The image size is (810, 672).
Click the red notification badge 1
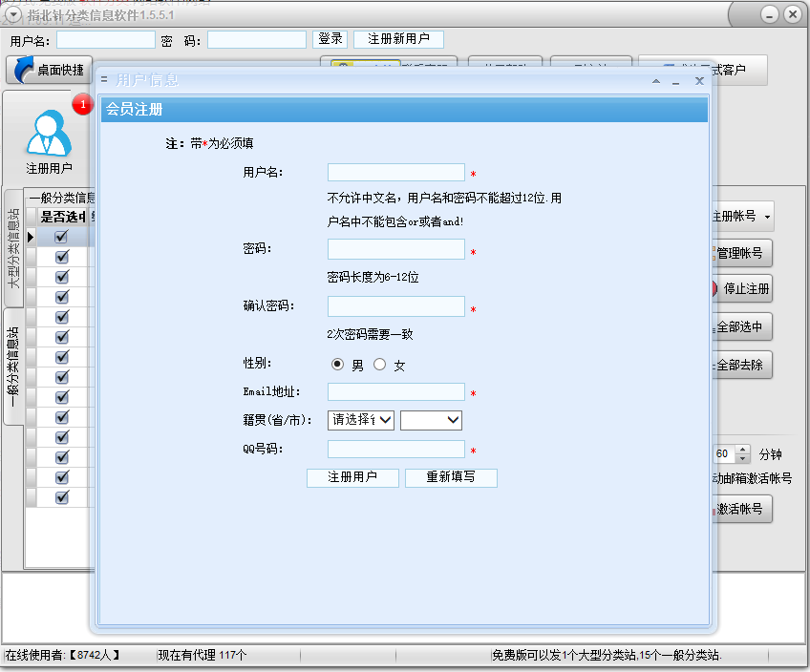tap(83, 104)
